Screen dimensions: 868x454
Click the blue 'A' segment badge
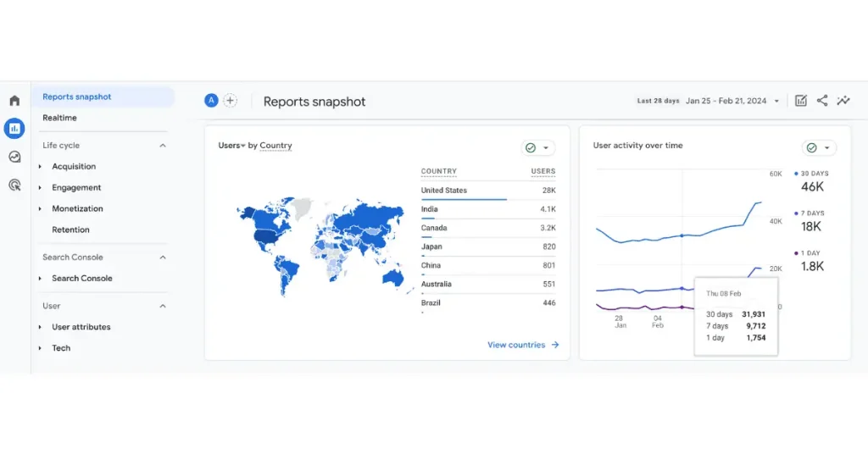211,101
